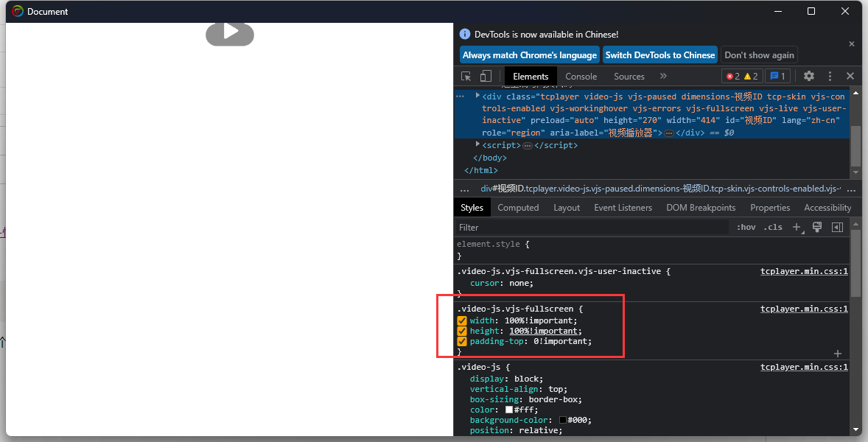Close the DevTools panel

[x=850, y=77]
